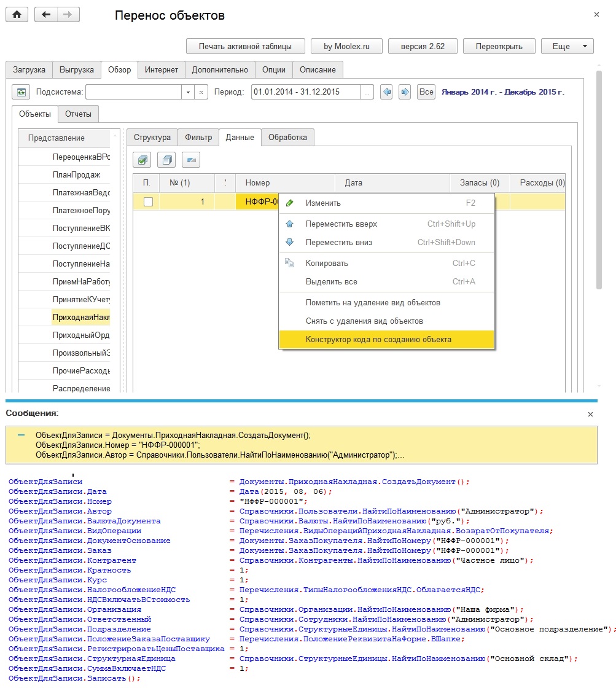Click the Все period button
The height and width of the screenshot is (688, 616).
(426, 92)
